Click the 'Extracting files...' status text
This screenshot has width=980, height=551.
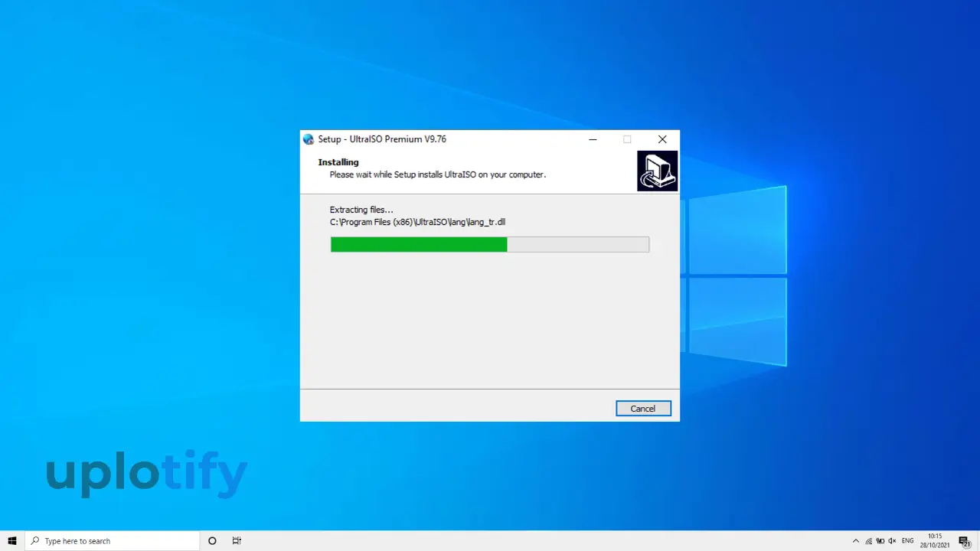[361, 210]
